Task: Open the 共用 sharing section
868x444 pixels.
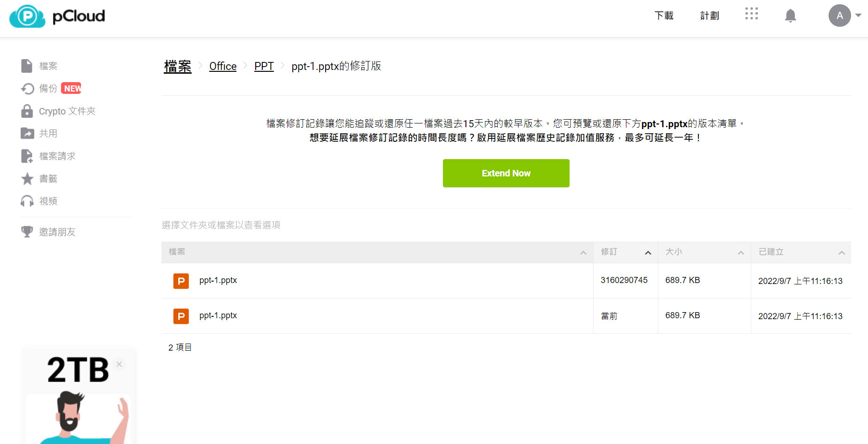Action: (x=47, y=133)
